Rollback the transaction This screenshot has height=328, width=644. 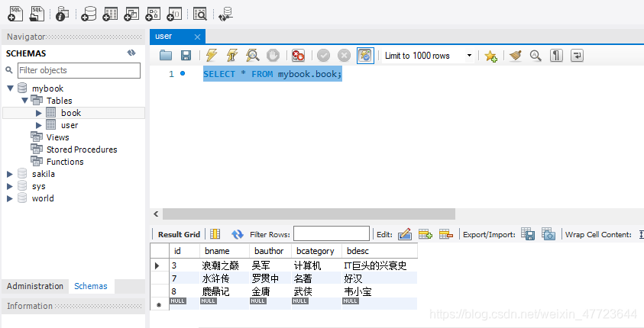[345, 56]
